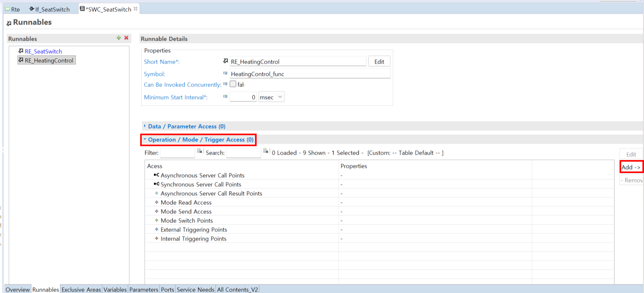This screenshot has width=644, height=293.
Task: Select Asynchronous Server Call Points row
Action: coord(202,175)
